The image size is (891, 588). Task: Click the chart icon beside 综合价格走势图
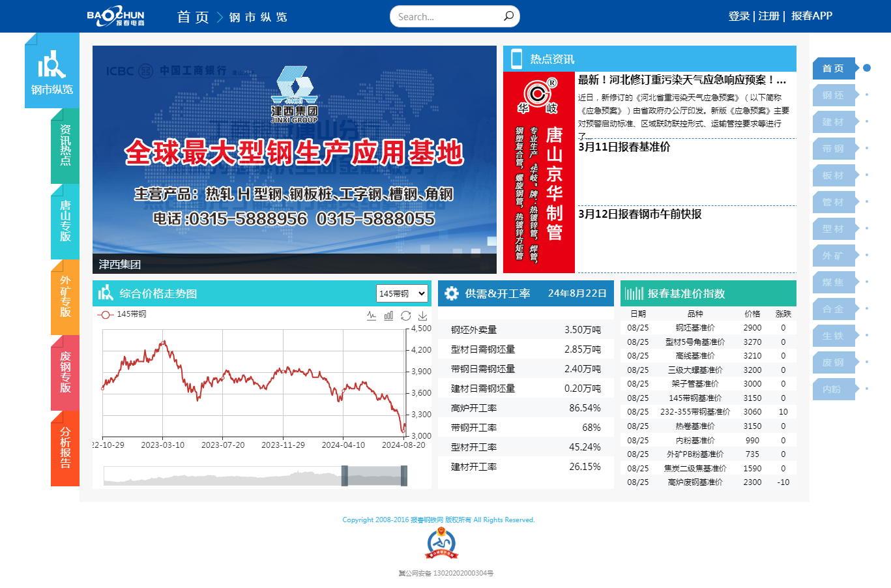106,293
